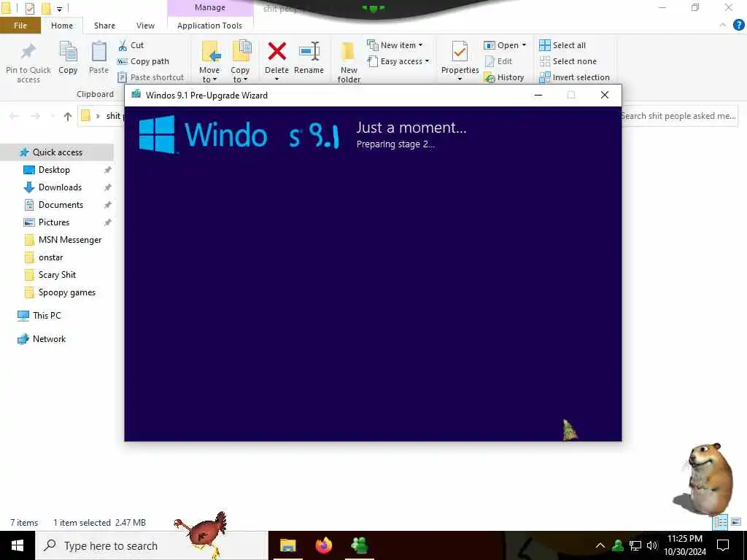This screenshot has height=560, width=747.
Task: Click the small tree figure in wizard window
Action: (570, 430)
